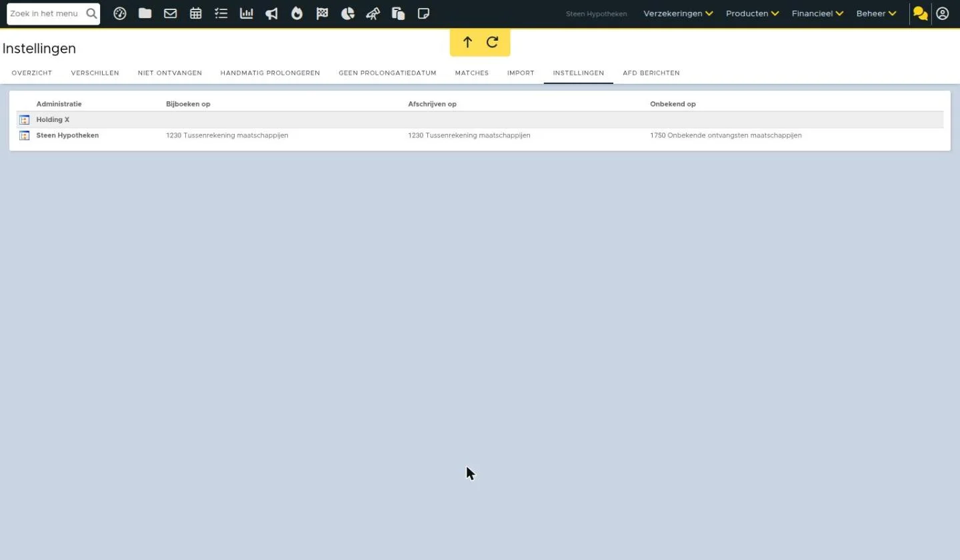The height and width of the screenshot is (560, 960).
Task: Switch to the Overzicht tab
Action: [x=32, y=73]
